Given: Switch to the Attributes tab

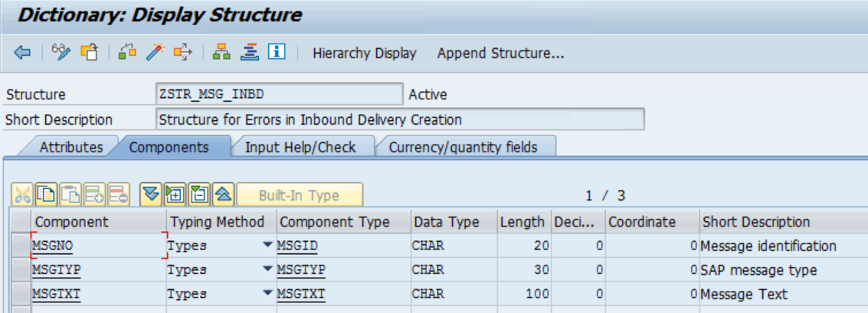Looking at the screenshot, I should [x=70, y=147].
